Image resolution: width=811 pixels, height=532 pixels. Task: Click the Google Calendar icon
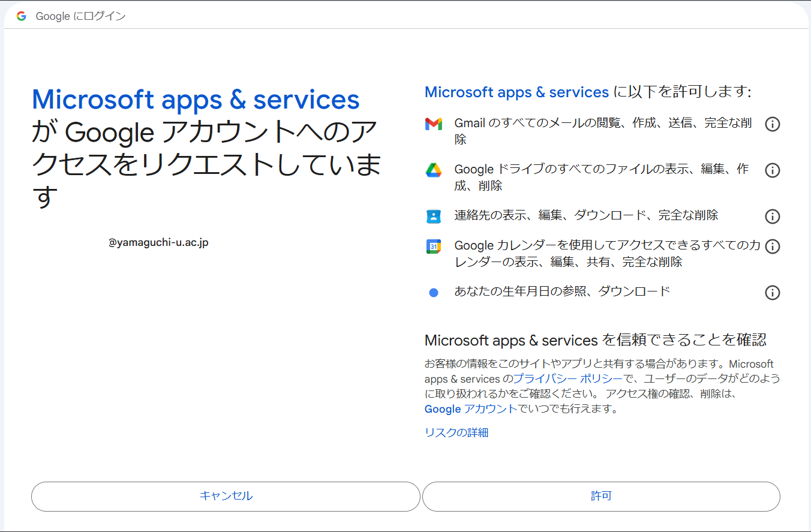click(434, 246)
